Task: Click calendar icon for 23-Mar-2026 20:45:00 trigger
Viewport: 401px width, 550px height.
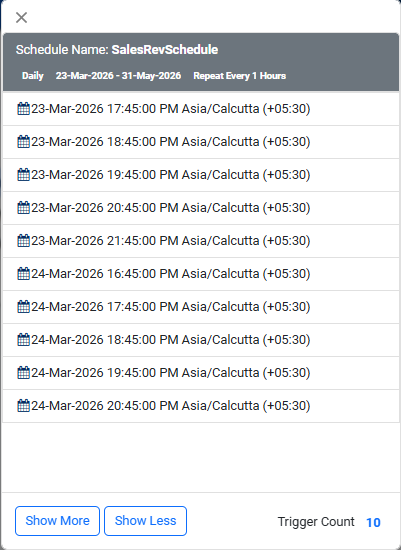Action: [24, 207]
